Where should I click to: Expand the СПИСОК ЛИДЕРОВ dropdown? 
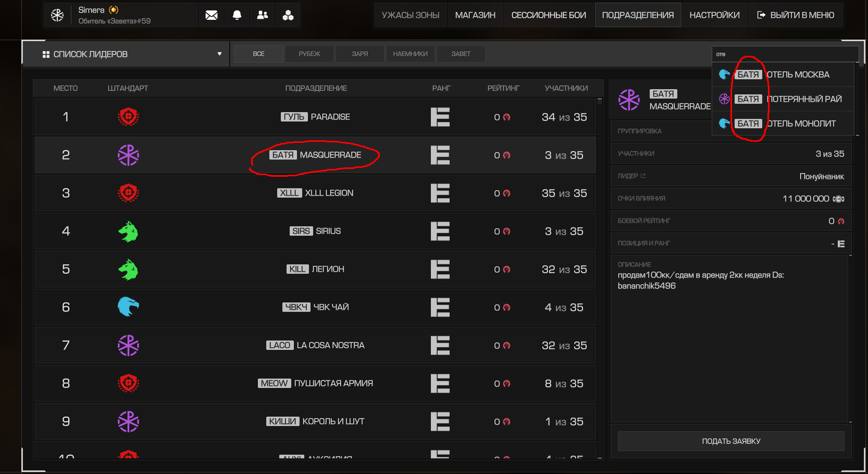point(219,54)
